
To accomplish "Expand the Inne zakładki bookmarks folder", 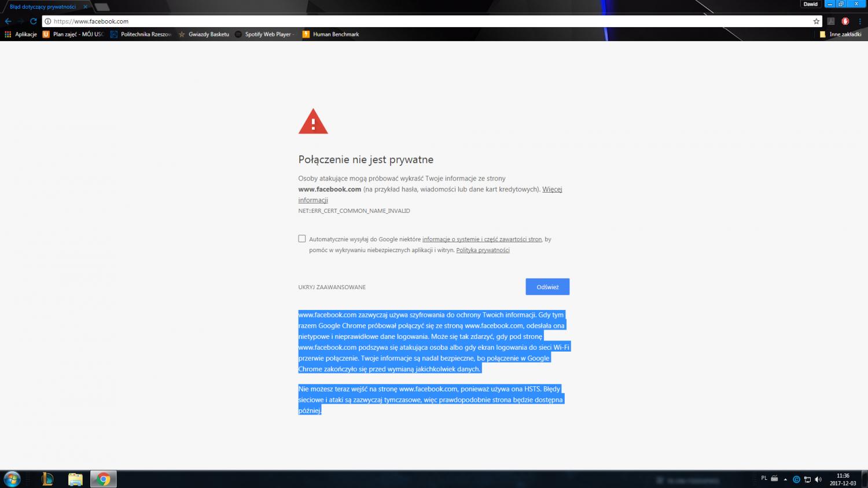I will click(x=840, y=35).
